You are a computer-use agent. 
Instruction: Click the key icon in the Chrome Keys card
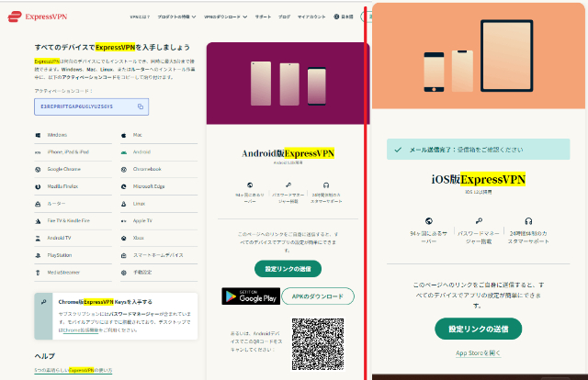tap(43, 302)
